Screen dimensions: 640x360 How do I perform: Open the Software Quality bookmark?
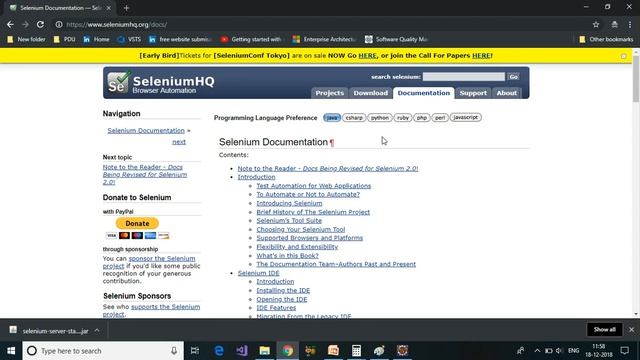(x=396, y=39)
